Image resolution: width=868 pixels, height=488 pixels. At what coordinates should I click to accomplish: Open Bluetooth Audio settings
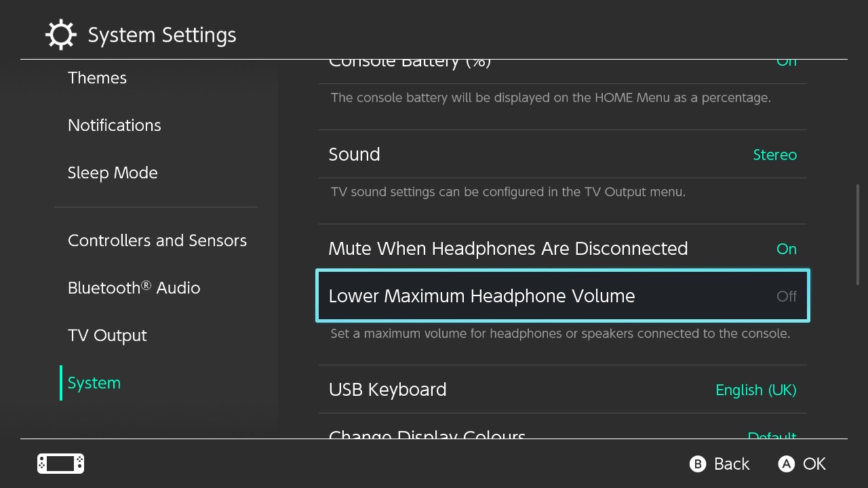(134, 288)
